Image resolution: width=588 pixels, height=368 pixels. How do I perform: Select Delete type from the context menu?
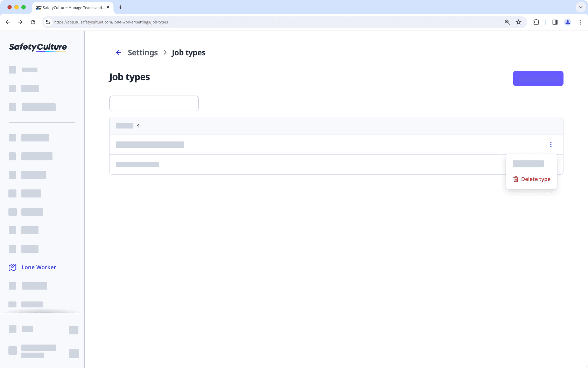click(x=535, y=179)
